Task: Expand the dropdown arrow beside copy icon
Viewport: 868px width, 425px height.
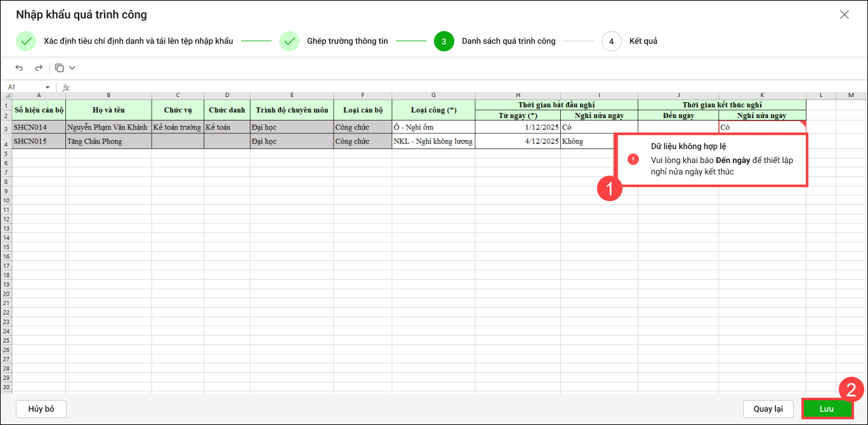Action: click(72, 68)
